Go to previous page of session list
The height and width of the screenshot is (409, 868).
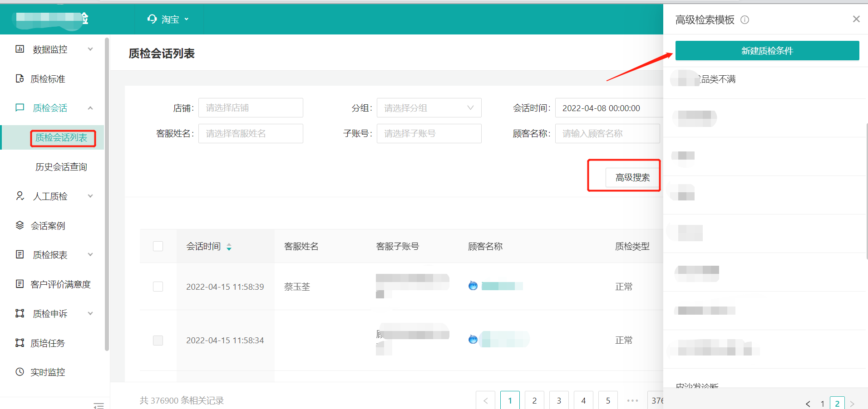(x=486, y=400)
